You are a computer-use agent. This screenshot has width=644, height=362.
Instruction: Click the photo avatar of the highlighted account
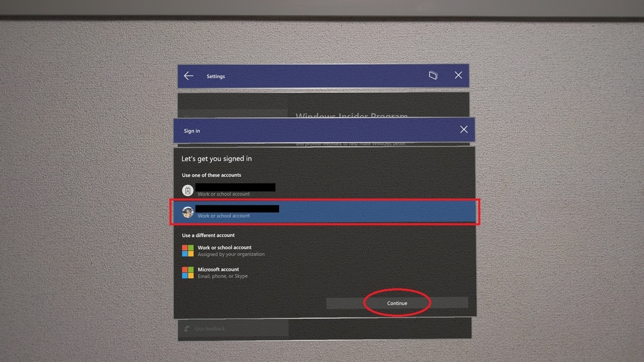(x=187, y=212)
